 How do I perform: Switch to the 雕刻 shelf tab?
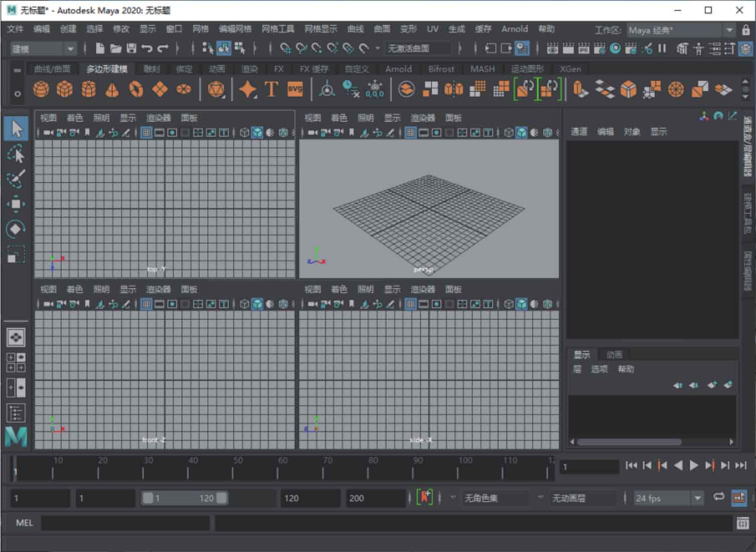coord(152,69)
